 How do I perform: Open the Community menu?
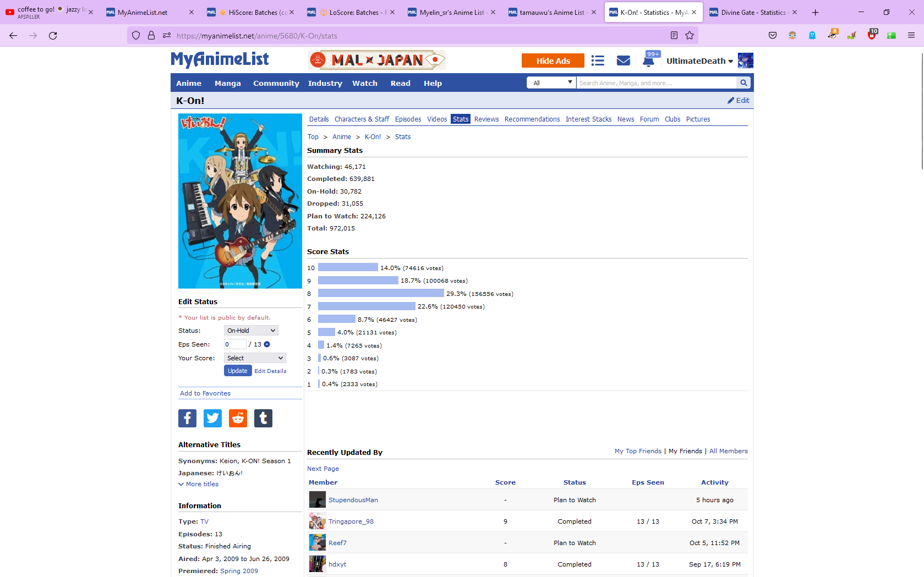pos(276,84)
